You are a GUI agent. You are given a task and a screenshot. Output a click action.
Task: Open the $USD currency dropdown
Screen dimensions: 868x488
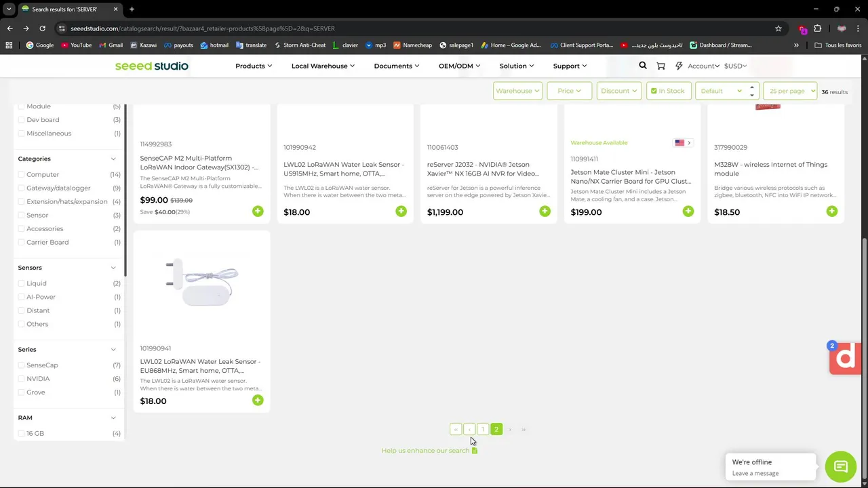[735, 66]
